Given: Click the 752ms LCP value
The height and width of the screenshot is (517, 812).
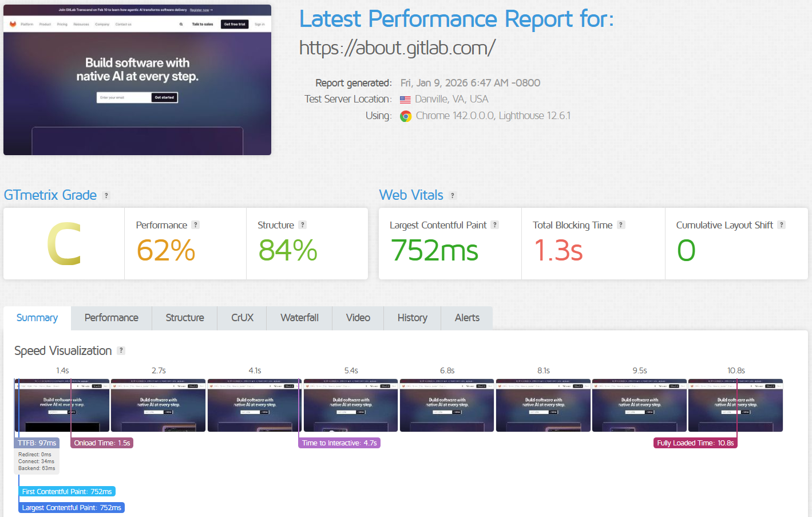Looking at the screenshot, I should tap(434, 251).
